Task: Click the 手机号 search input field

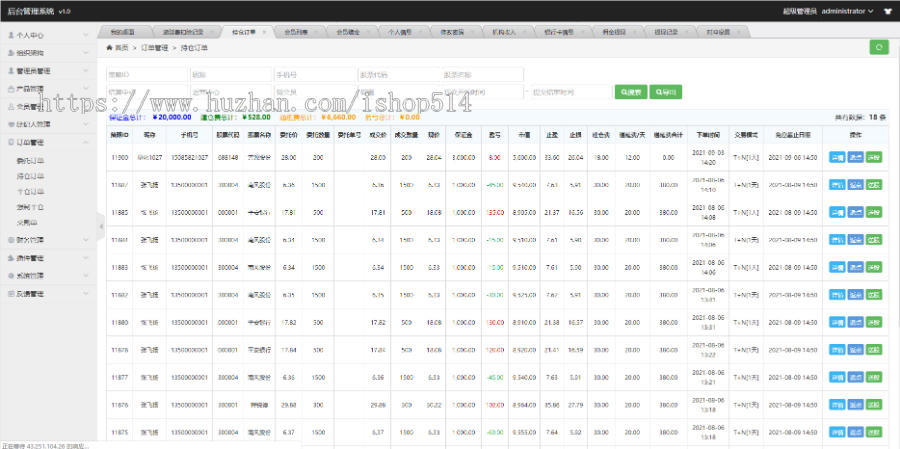Action: [314, 75]
